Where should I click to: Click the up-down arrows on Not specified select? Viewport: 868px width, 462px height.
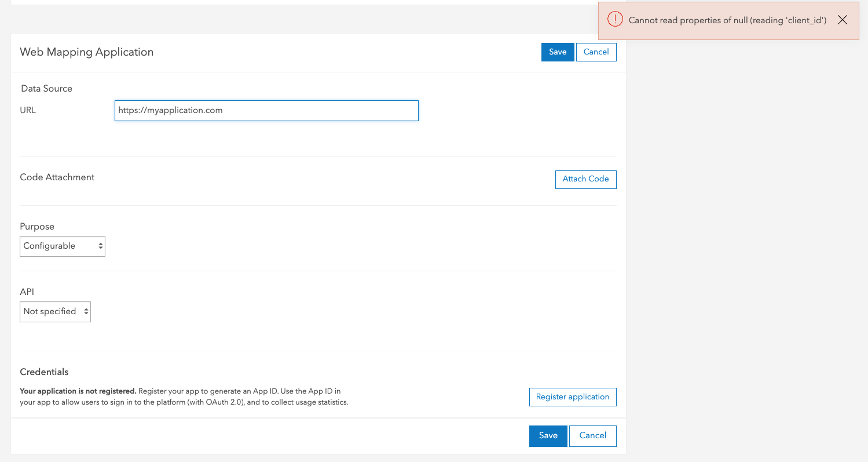click(x=86, y=312)
